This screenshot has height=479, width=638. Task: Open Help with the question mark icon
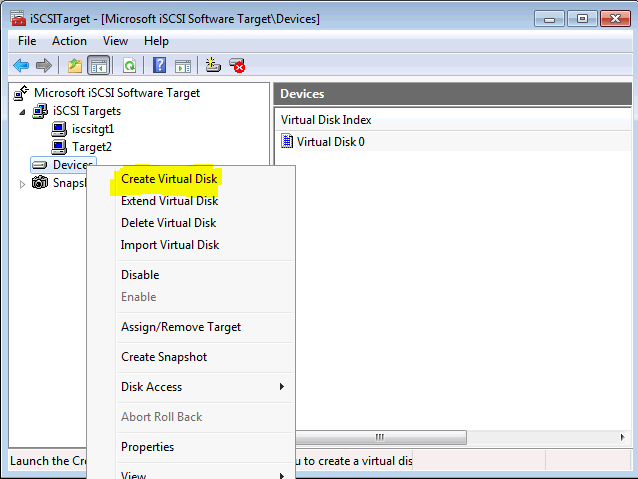[x=159, y=65]
